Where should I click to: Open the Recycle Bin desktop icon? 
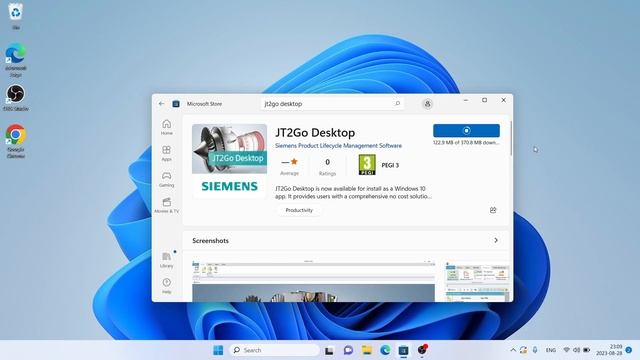coord(16,16)
